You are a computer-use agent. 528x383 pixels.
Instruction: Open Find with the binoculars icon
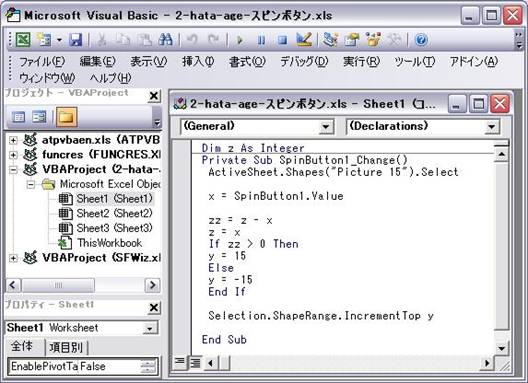(x=165, y=40)
